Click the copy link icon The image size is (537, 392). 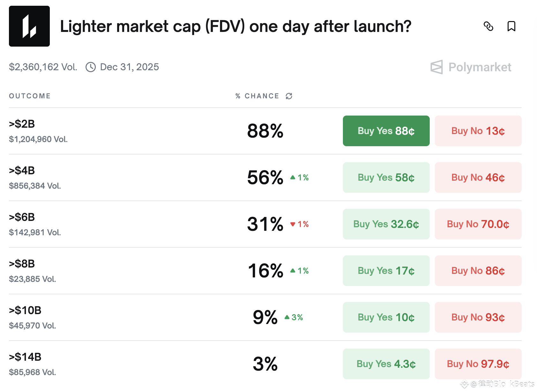488,26
